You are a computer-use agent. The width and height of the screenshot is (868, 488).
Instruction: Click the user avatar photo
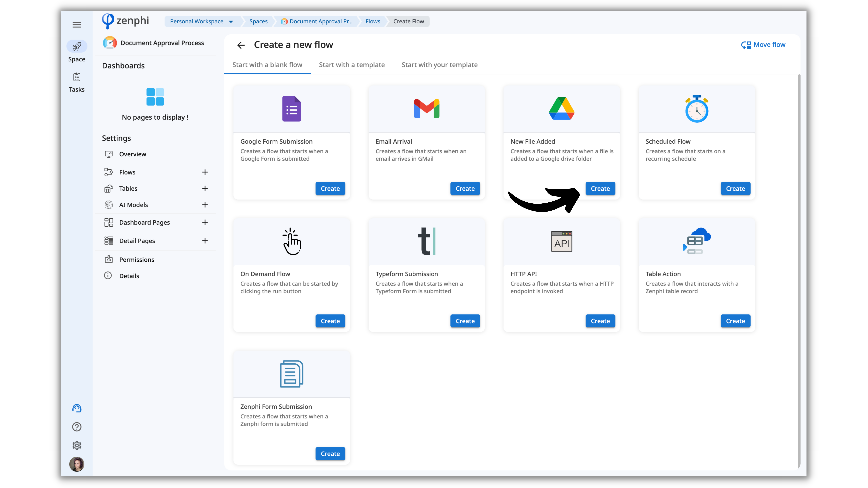click(77, 464)
